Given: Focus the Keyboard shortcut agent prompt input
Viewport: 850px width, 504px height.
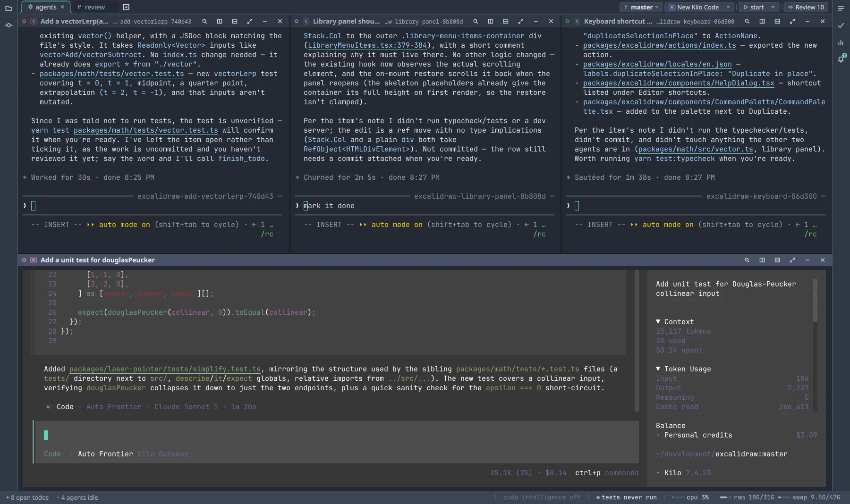Looking at the screenshot, I should point(696,206).
